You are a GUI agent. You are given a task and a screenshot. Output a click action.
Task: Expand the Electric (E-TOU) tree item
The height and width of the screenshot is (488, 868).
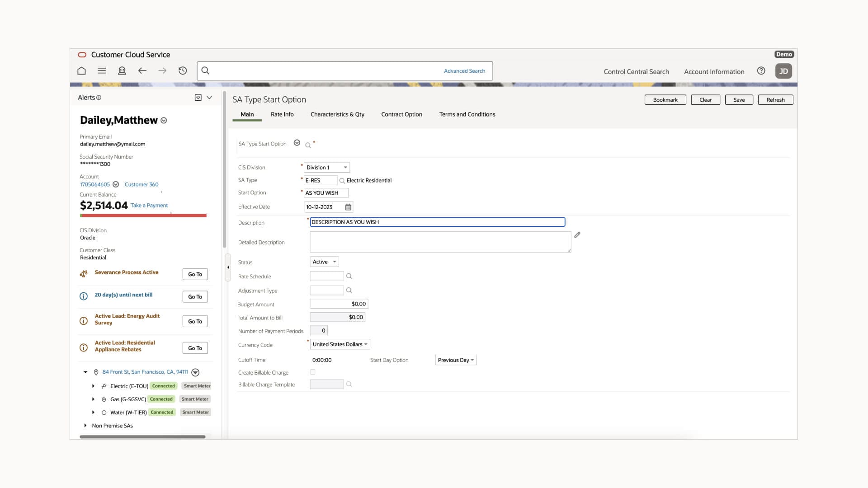pyautogui.click(x=93, y=386)
